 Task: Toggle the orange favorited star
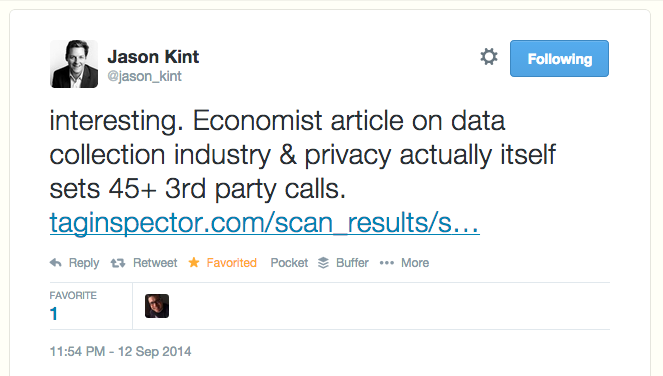click(x=194, y=262)
